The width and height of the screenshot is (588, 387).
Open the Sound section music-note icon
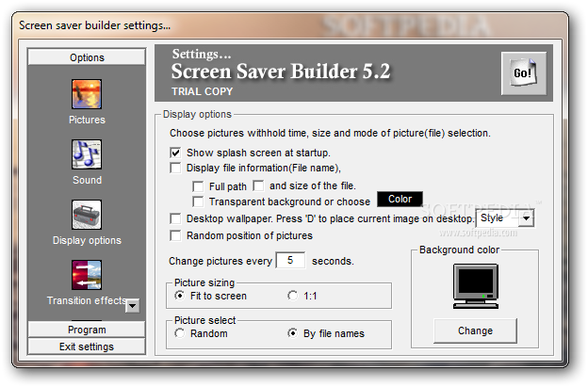tap(87, 154)
